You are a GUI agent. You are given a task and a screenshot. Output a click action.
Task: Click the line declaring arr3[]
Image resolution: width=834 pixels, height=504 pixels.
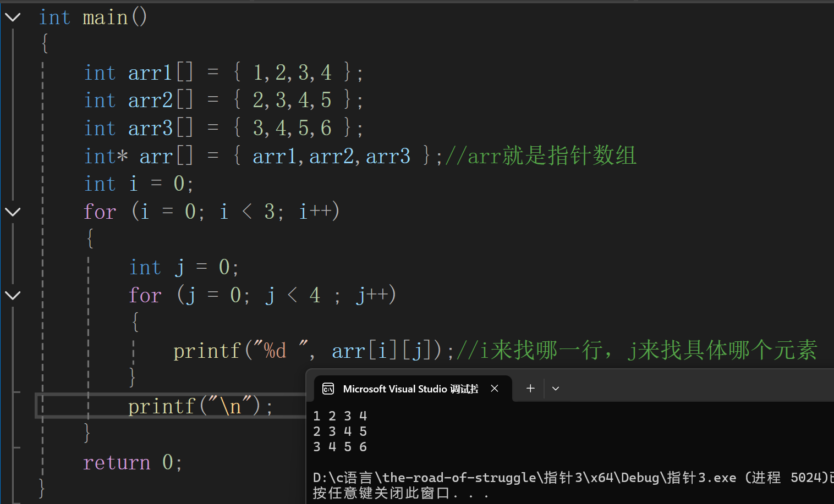[223, 128]
